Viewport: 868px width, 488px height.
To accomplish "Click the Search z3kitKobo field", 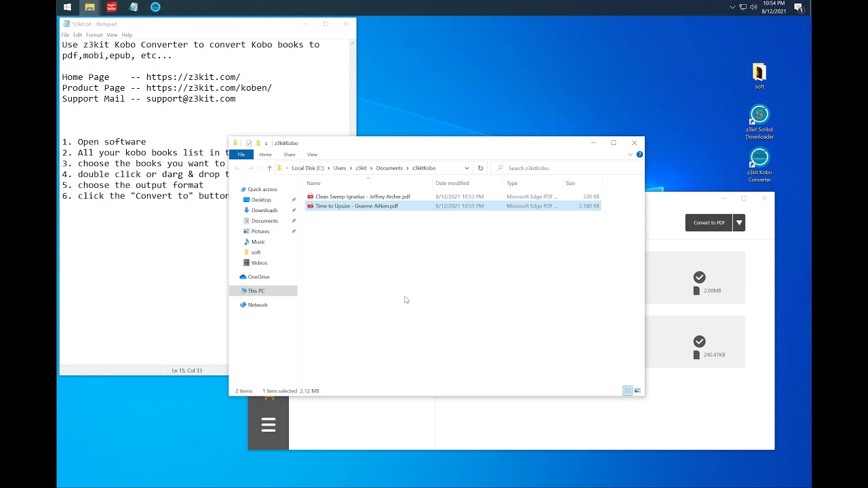I will click(x=566, y=168).
